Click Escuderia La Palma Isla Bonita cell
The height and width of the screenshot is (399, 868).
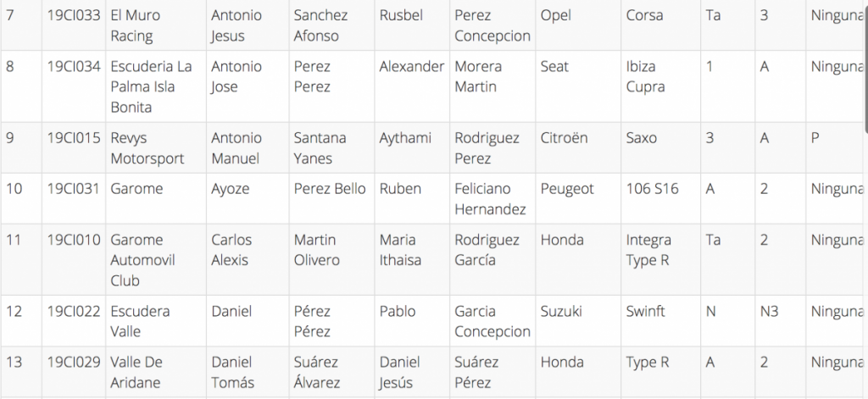[151, 86]
